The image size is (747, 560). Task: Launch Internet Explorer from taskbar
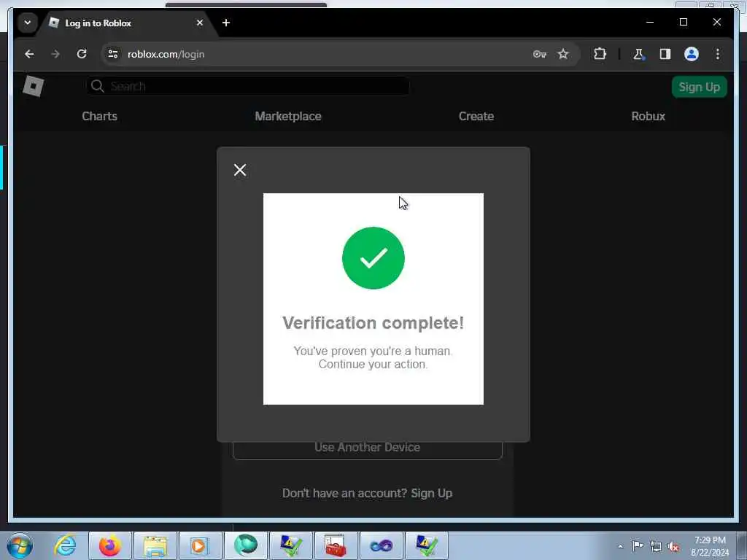click(65, 545)
